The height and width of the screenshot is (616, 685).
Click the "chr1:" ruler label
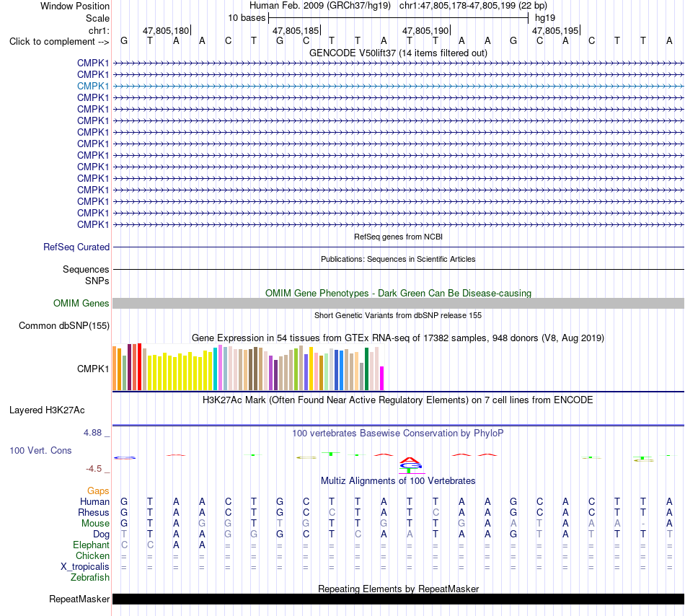point(100,30)
